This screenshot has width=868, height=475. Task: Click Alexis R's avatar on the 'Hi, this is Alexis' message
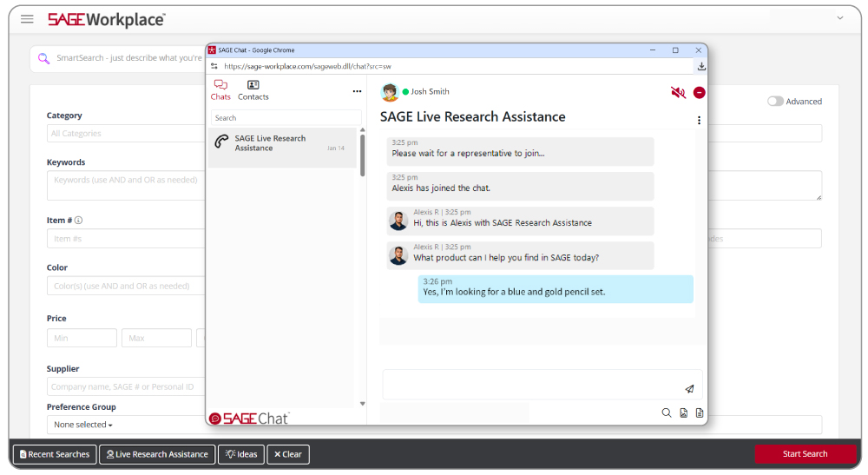[x=398, y=221]
